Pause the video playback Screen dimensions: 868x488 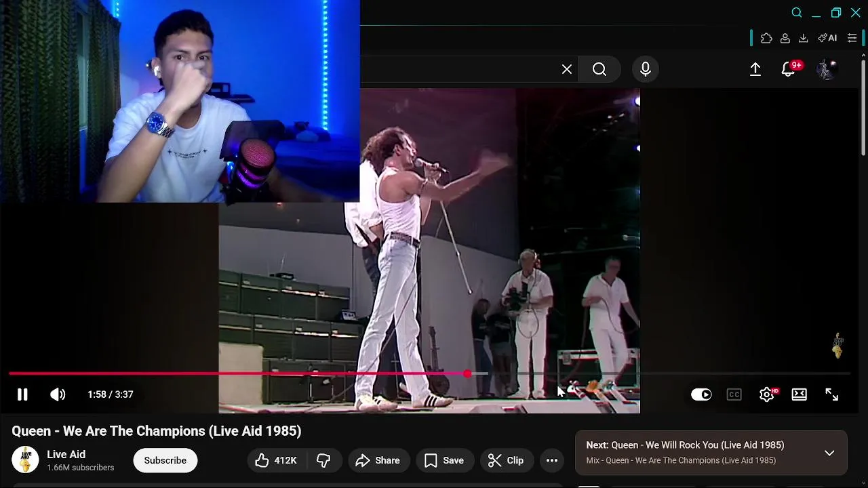coord(22,394)
